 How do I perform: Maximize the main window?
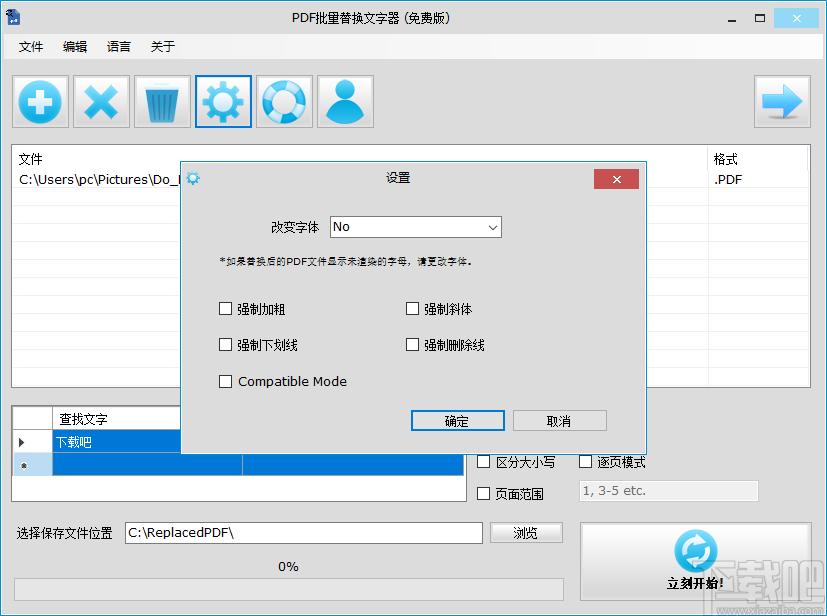click(759, 18)
